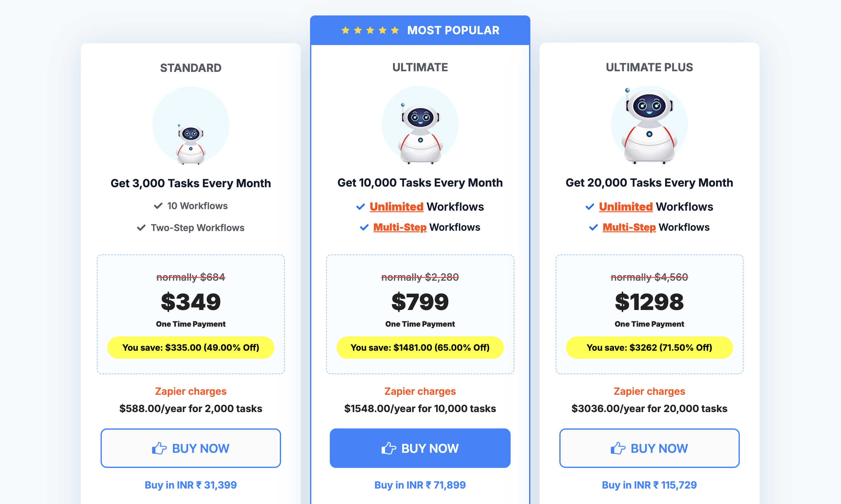Click the thumbs-up icon on Ultimate Plus BUY NOW
Screen dimensions: 841x504
tap(618, 448)
